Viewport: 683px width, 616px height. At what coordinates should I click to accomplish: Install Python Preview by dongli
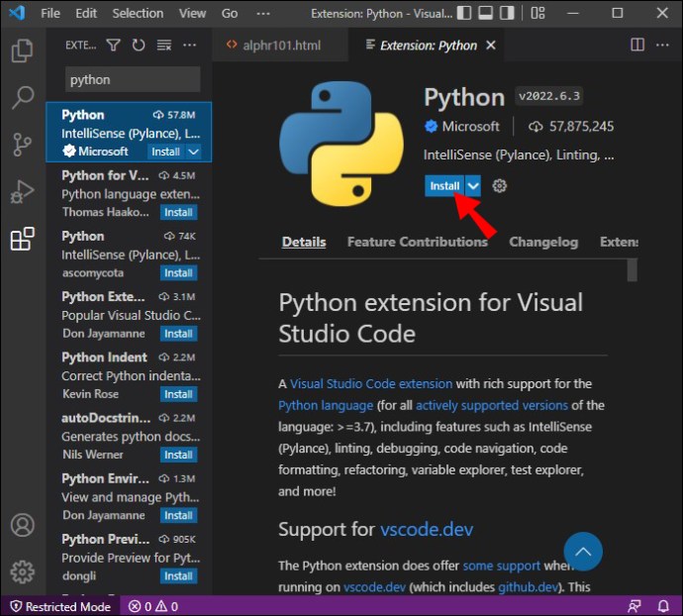pyautogui.click(x=178, y=576)
